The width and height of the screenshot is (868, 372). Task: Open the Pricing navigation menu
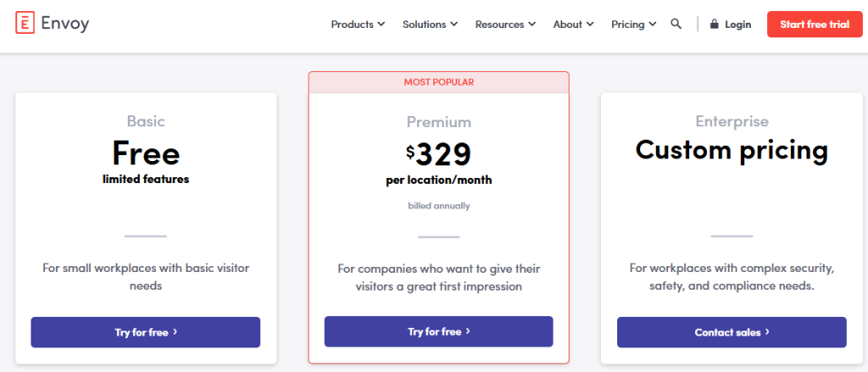point(634,25)
